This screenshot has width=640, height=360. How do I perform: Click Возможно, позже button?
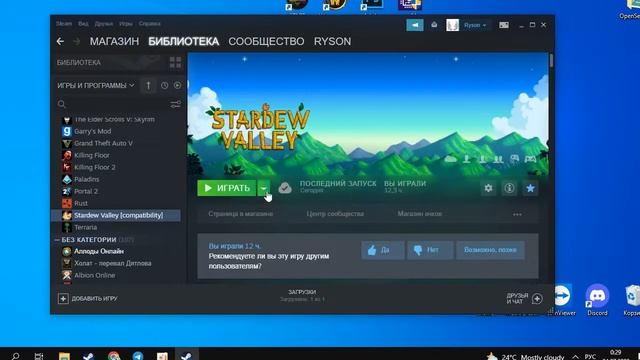click(490, 250)
